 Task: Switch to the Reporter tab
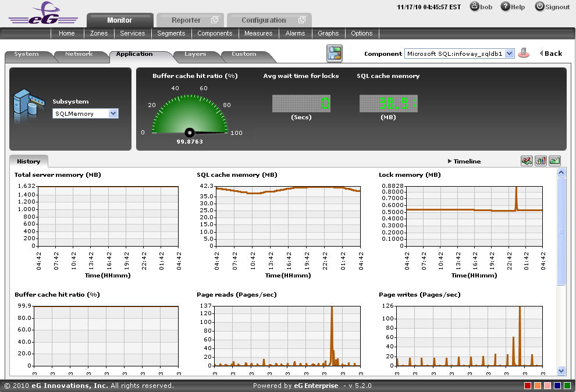(x=190, y=20)
